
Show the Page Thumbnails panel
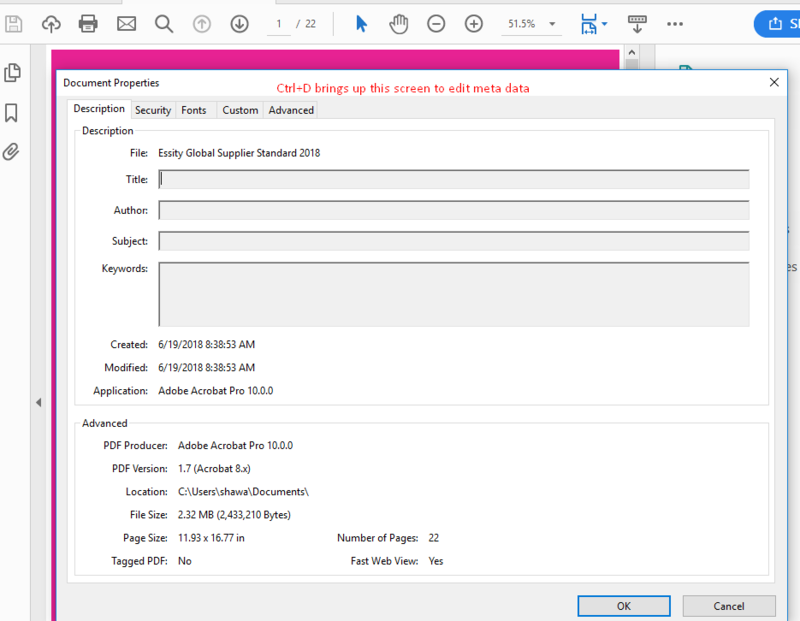tap(13, 73)
